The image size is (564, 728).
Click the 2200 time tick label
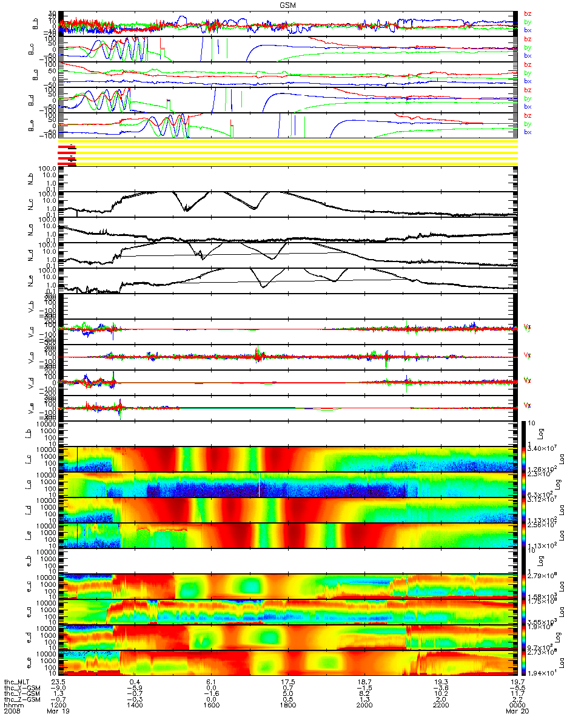[440, 706]
